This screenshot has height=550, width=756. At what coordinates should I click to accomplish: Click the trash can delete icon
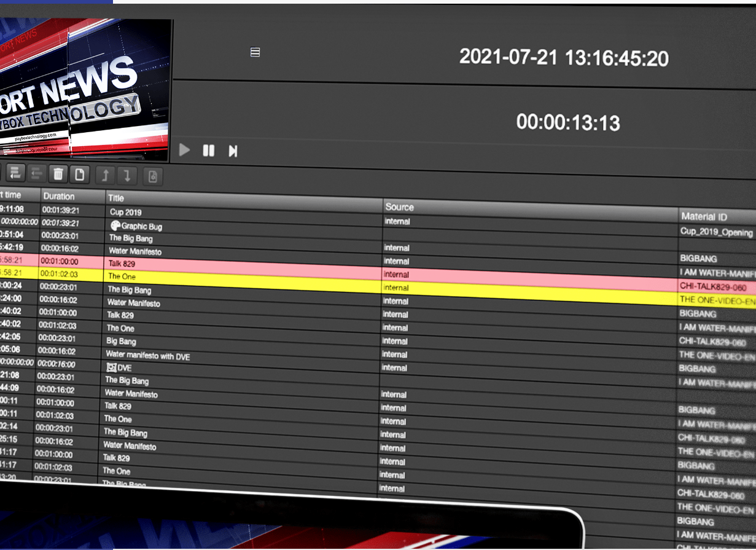[58, 175]
